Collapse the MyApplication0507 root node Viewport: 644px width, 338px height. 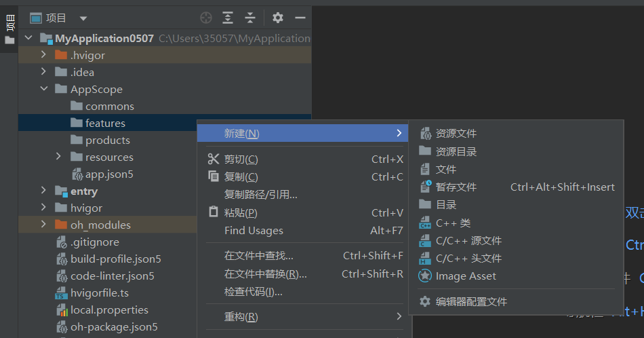(28, 38)
